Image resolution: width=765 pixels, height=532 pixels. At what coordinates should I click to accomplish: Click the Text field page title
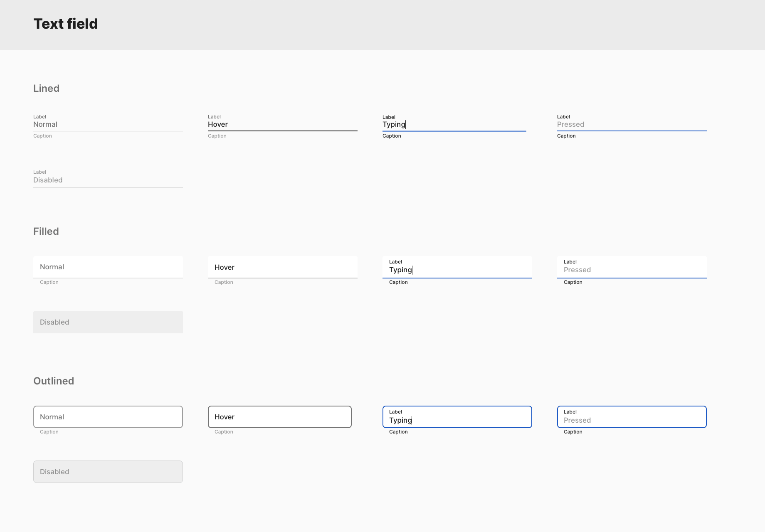point(66,24)
